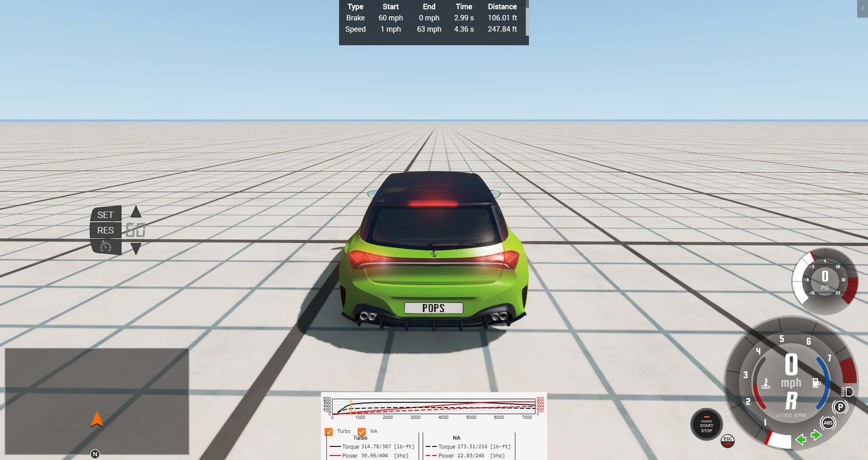
Task: Select the Brake row label
Action: (x=355, y=18)
